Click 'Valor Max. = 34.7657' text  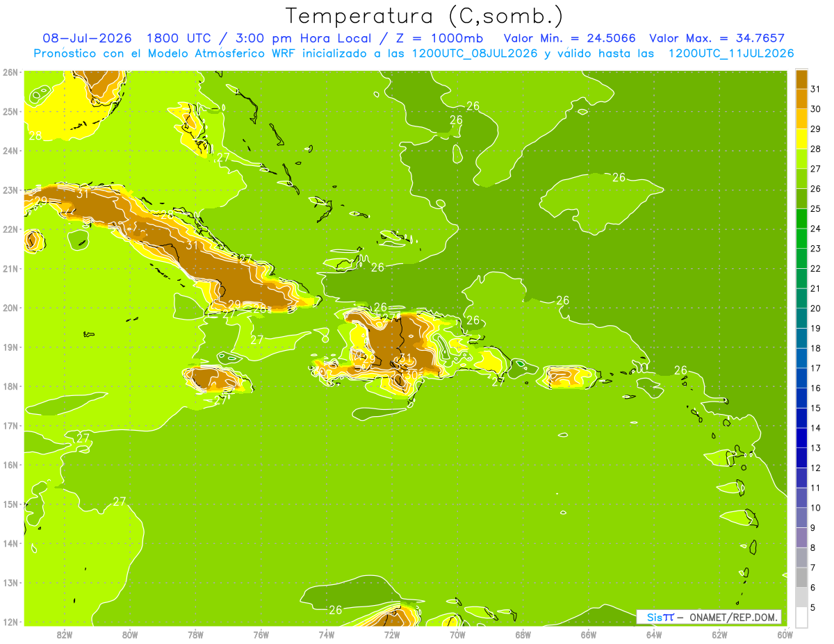[x=718, y=38]
